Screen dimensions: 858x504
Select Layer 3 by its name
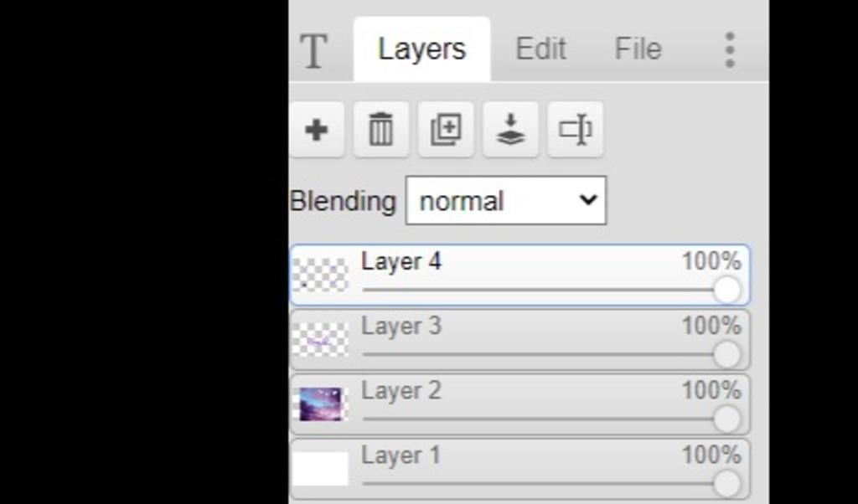coord(401,326)
